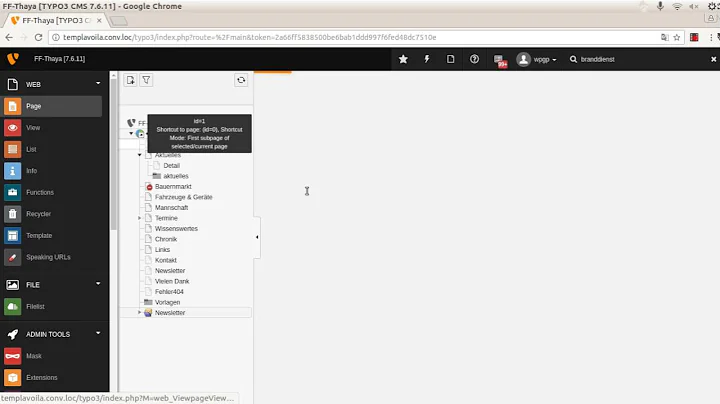This screenshot has width=720, height=404.
Task: Open the Extensions module
Action: pyautogui.click(x=51, y=377)
